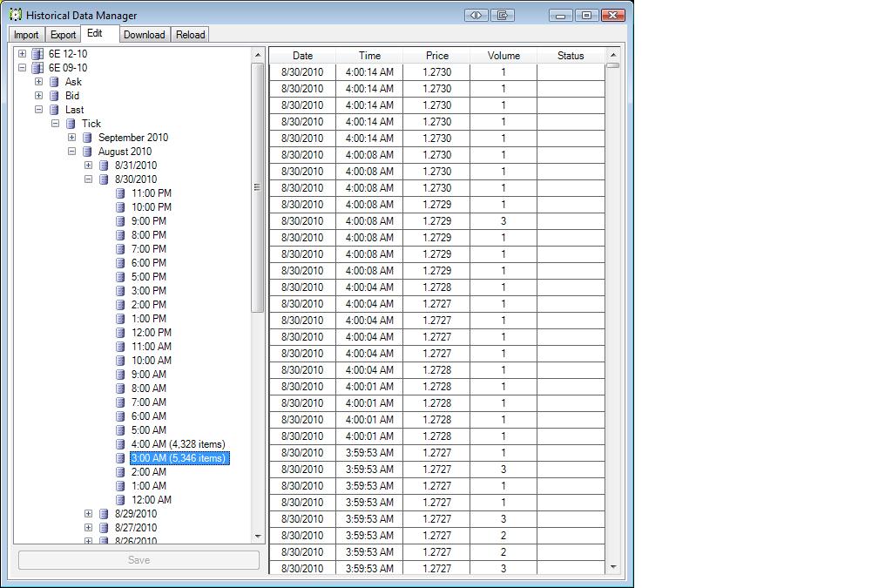The image size is (892, 588).
Task: Collapse the 8/30/2010 node
Action: click(x=88, y=179)
